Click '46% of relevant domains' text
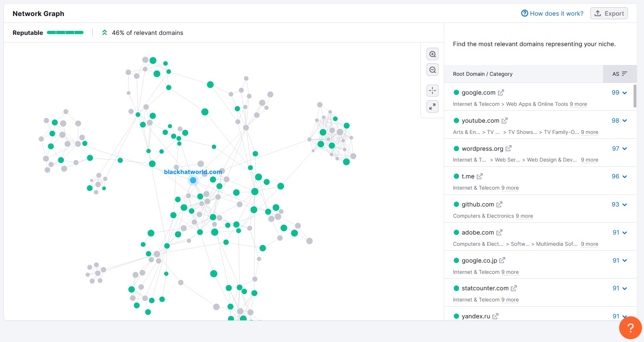The width and height of the screenshot is (644, 342). click(147, 33)
